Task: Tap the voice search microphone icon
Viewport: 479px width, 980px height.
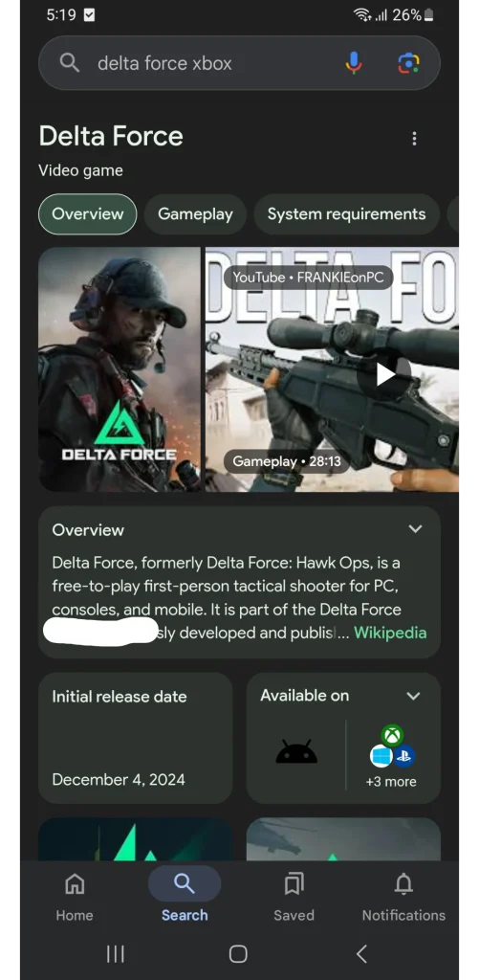Action: point(354,63)
